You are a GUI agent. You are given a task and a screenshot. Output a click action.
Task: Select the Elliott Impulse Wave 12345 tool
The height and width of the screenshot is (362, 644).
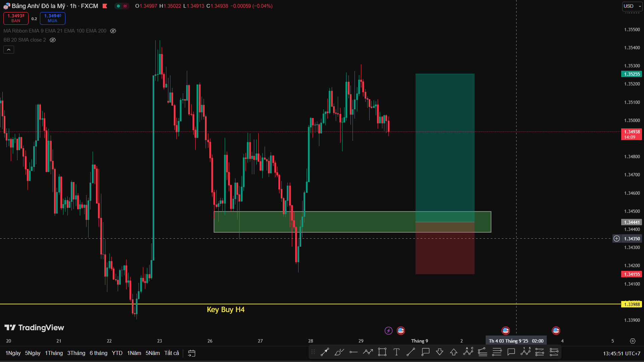[x=526, y=352]
